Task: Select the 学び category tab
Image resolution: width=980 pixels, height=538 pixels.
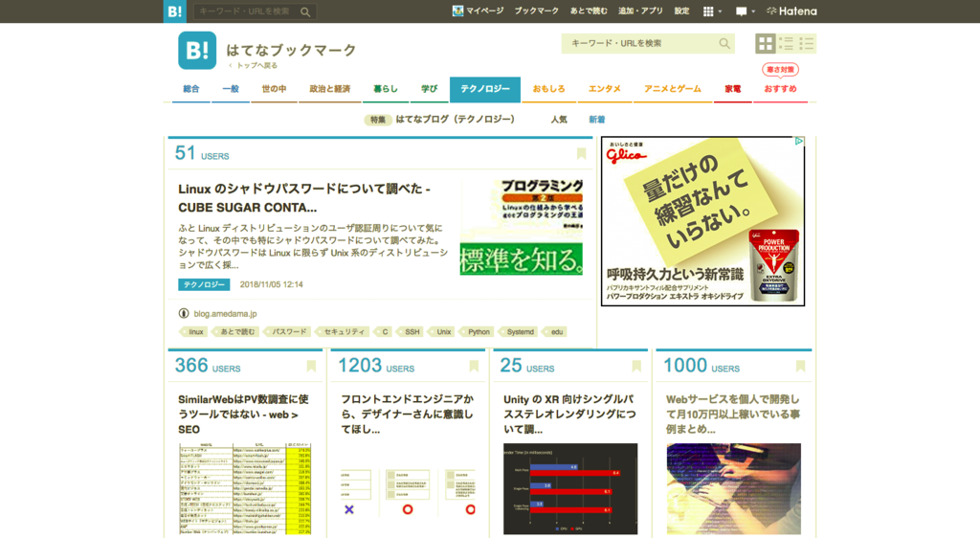Action: click(x=430, y=89)
